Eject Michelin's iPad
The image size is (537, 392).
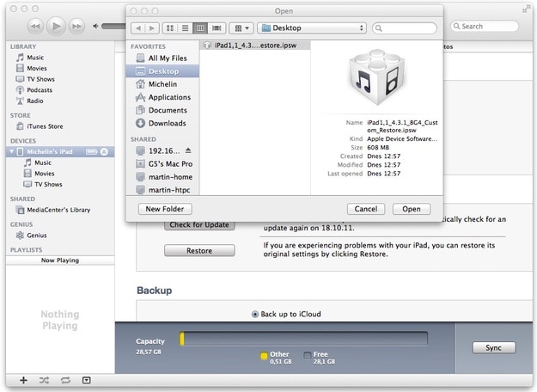(x=105, y=152)
